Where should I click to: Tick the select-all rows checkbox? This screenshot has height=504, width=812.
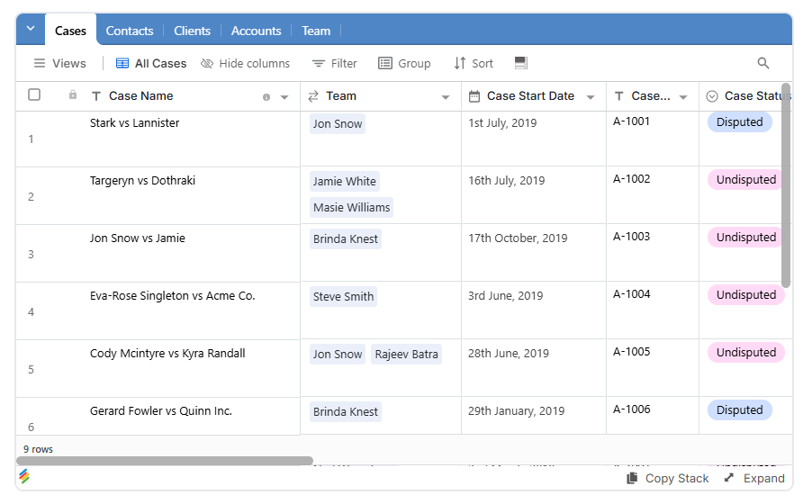34,94
